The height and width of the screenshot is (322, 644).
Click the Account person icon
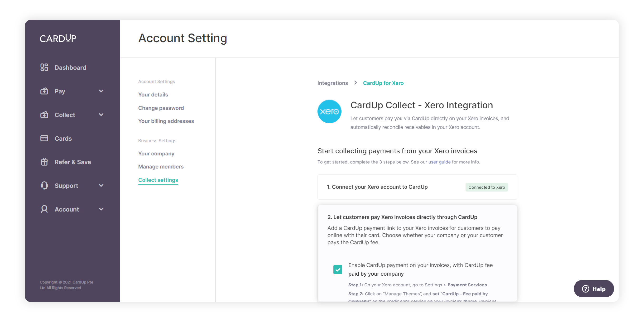[x=44, y=209]
